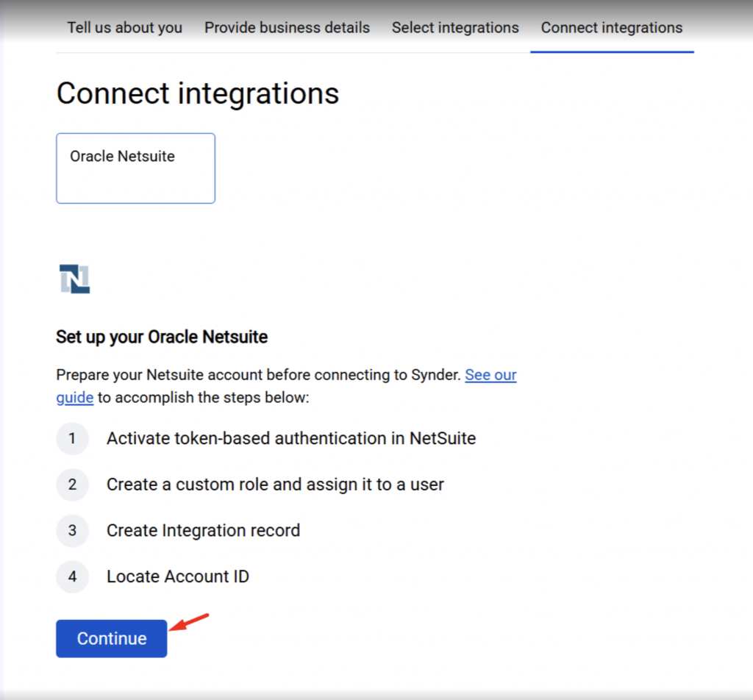
Task: Switch to 'Provide business details' tab
Action: (287, 28)
